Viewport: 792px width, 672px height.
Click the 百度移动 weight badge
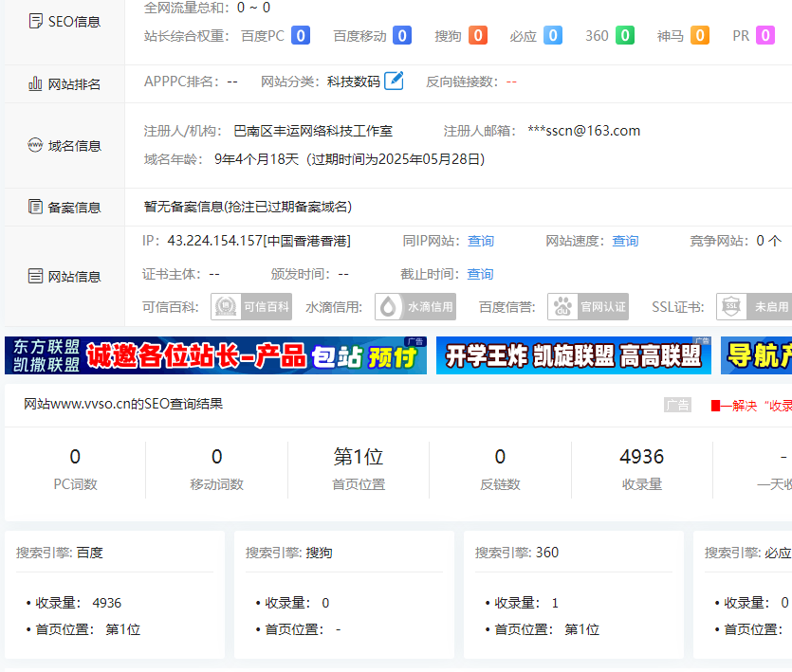pyautogui.click(x=402, y=35)
